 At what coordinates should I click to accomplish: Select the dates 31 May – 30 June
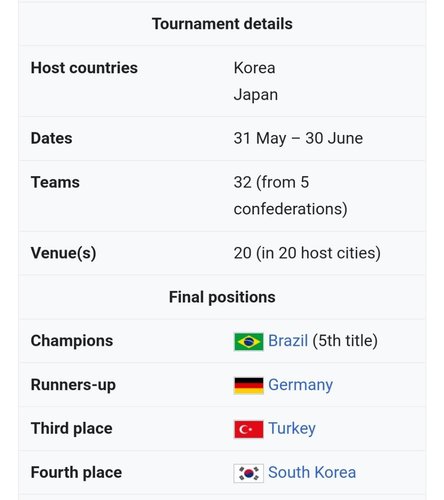coord(298,138)
